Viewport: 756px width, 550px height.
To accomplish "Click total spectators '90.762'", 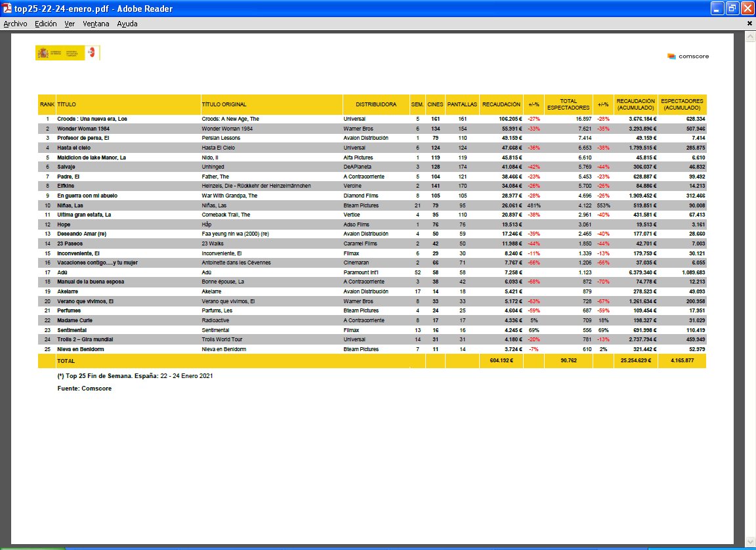I will tap(568, 360).
